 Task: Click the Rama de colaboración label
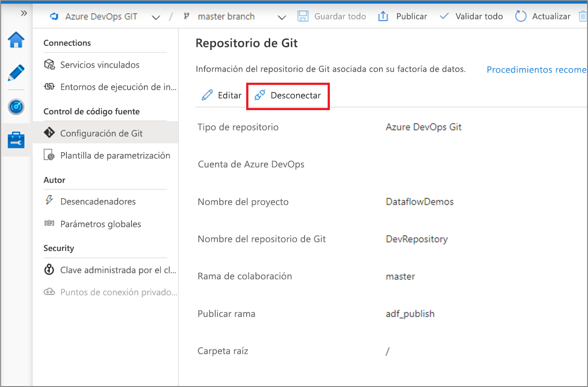click(245, 276)
